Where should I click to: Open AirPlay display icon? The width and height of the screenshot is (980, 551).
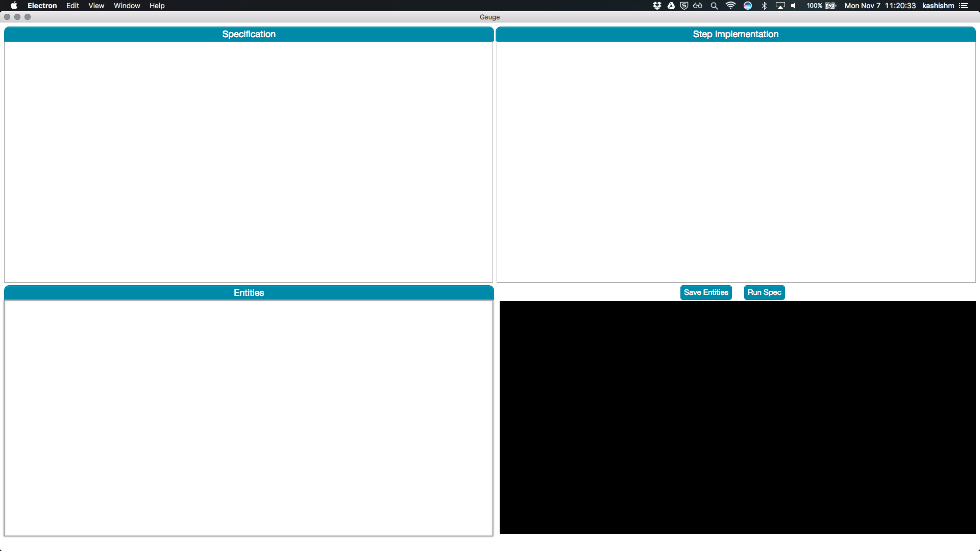[x=780, y=6]
